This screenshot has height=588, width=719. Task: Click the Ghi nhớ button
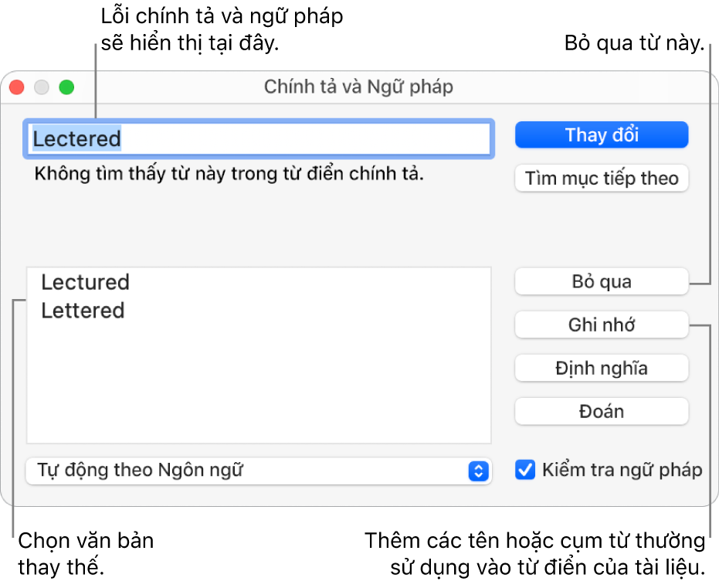601,325
